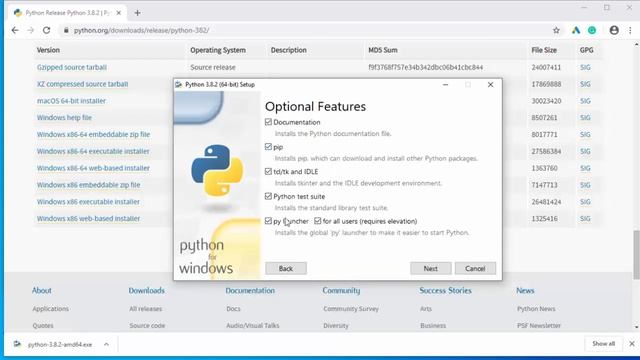
Task: Open Docs footer link
Action: pos(233,309)
